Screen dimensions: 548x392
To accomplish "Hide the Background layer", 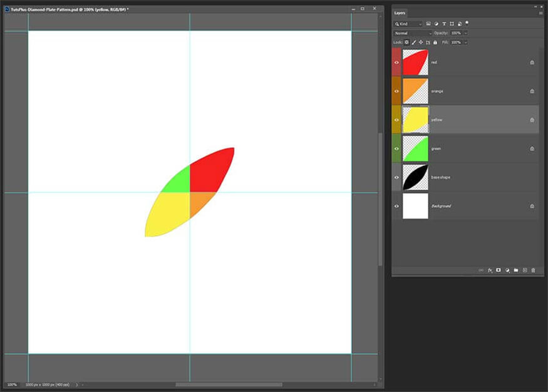I will coord(396,206).
